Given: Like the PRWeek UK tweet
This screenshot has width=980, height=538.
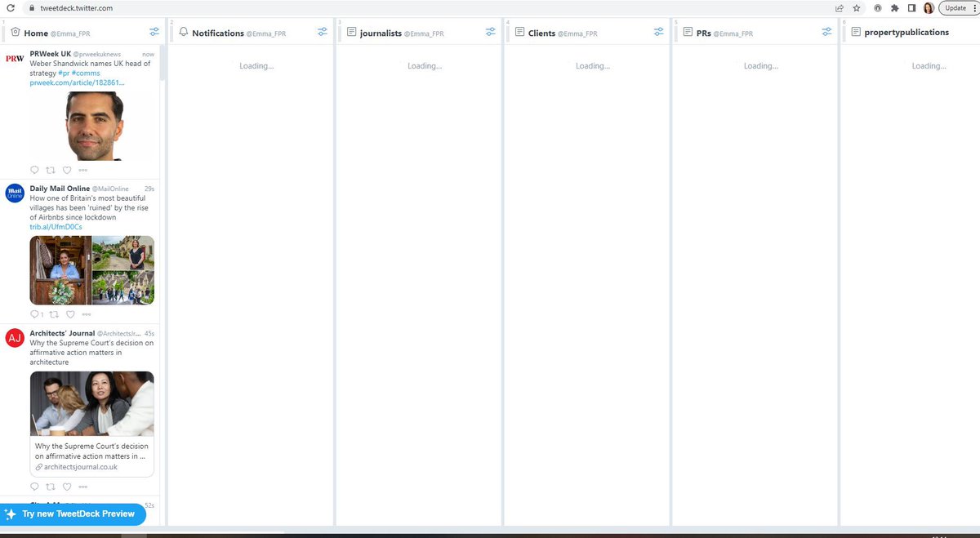Looking at the screenshot, I should (x=66, y=170).
